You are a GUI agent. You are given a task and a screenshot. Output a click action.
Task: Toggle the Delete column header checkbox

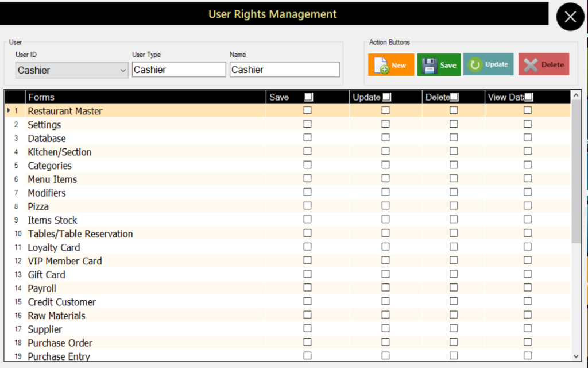pyautogui.click(x=454, y=97)
